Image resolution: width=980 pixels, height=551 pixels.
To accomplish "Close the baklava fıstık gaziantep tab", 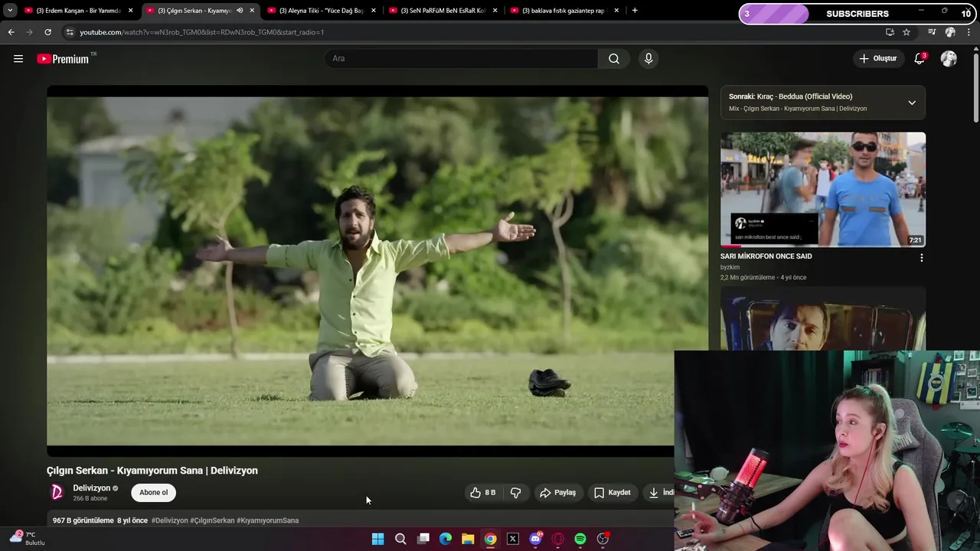I will 616,11.
